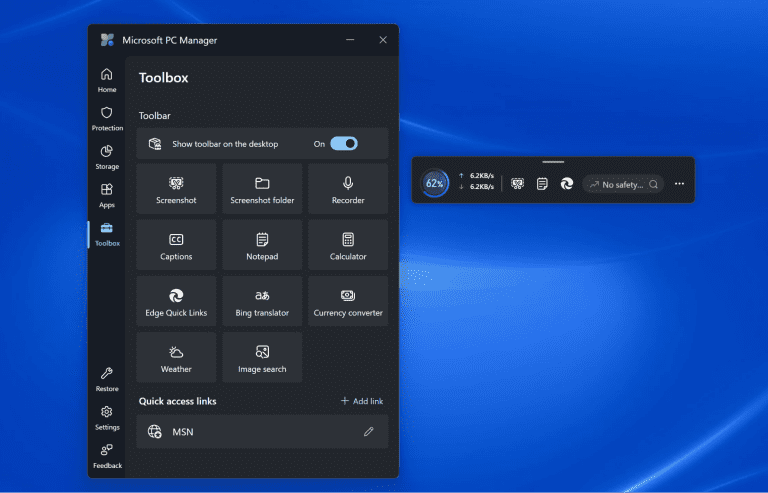Open the Weather tool tile
This screenshot has height=493, width=768.
pyautogui.click(x=176, y=358)
